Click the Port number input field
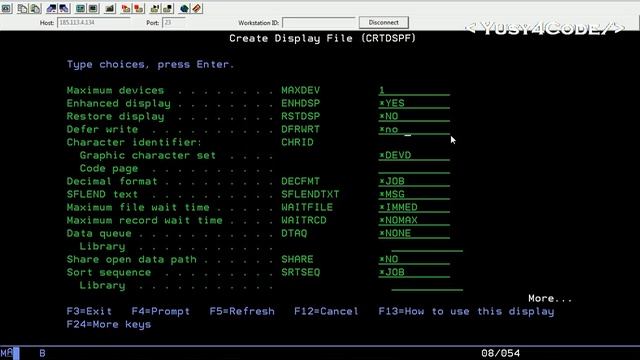Image resolution: width=640 pixels, height=360 pixels. (173, 22)
